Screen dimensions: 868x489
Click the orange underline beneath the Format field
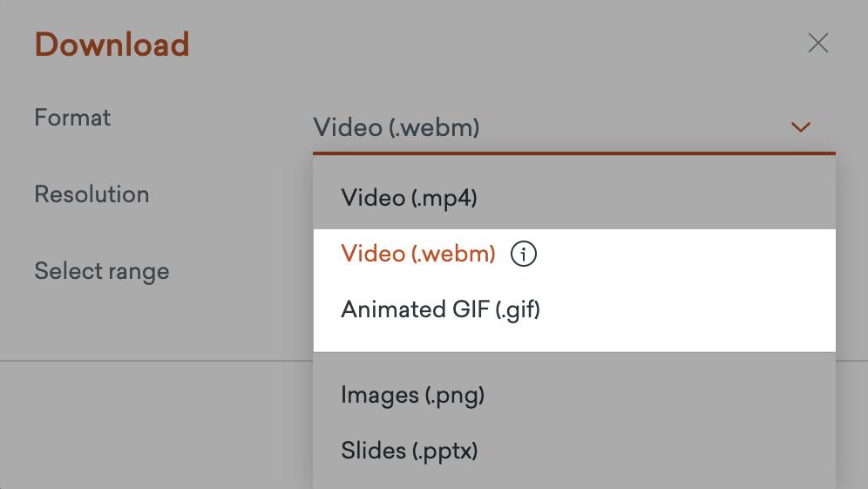pos(574,153)
